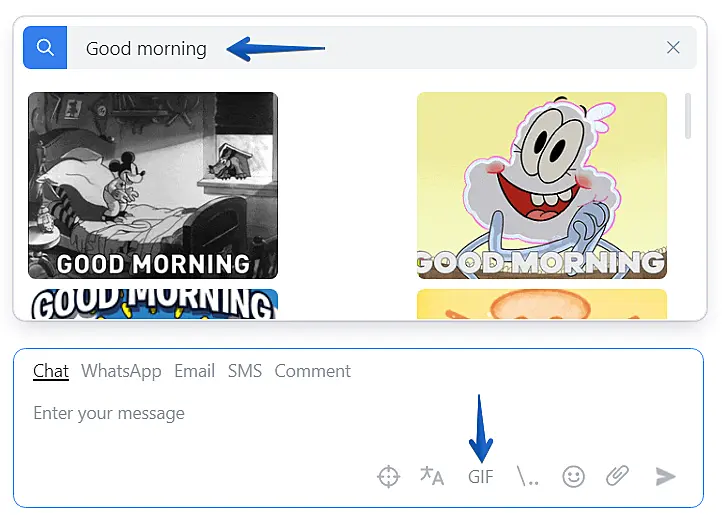The width and height of the screenshot is (725, 515).
Task: Open saved replies backslash shortcut icon
Action: click(527, 476)
